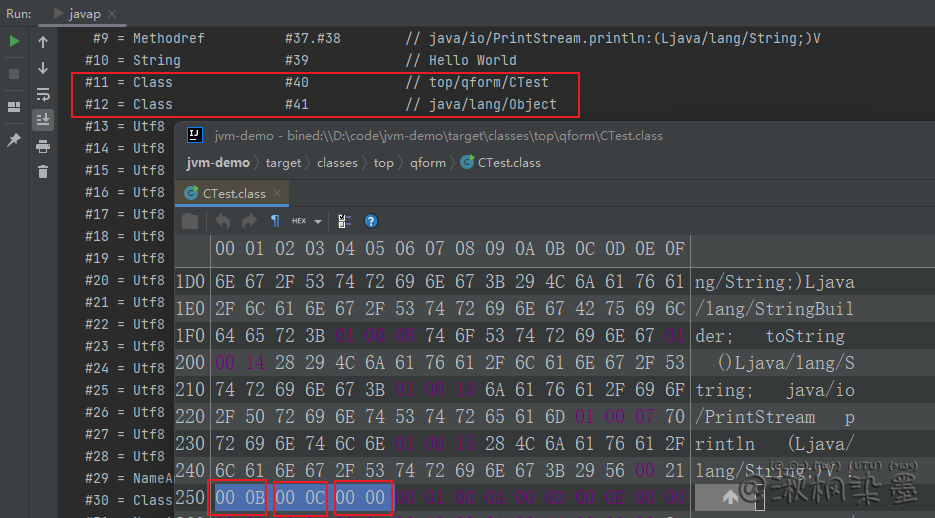
Task: Click the Restore Layout icon
Action: [14, 107]
